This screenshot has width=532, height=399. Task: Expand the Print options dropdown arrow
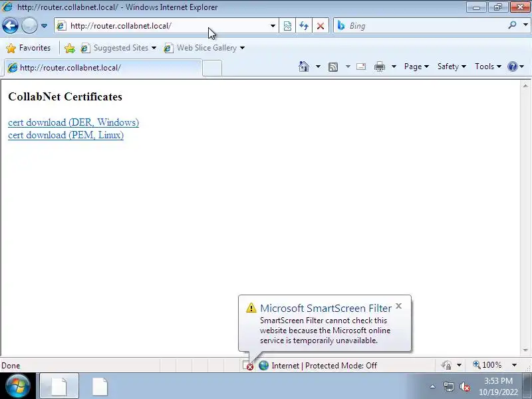tap(394, 66)
